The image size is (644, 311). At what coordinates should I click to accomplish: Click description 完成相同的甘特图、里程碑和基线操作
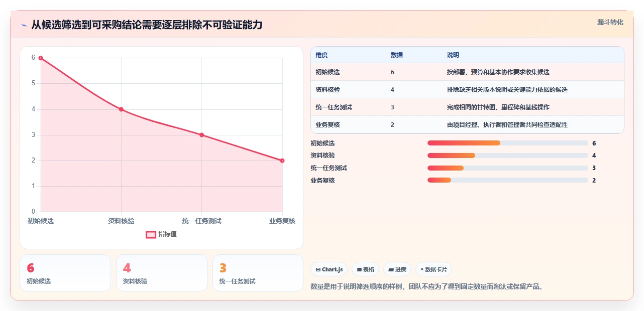498,107
